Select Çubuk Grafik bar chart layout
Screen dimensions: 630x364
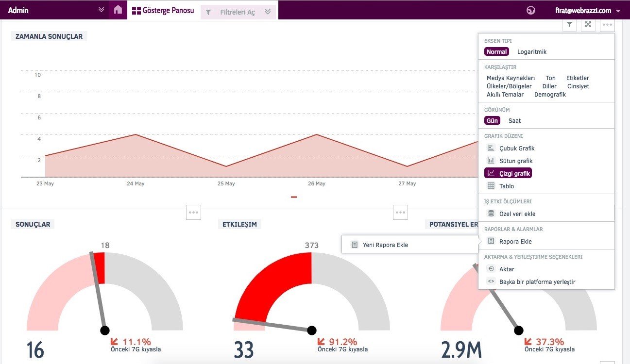click(x=516, y=148)
